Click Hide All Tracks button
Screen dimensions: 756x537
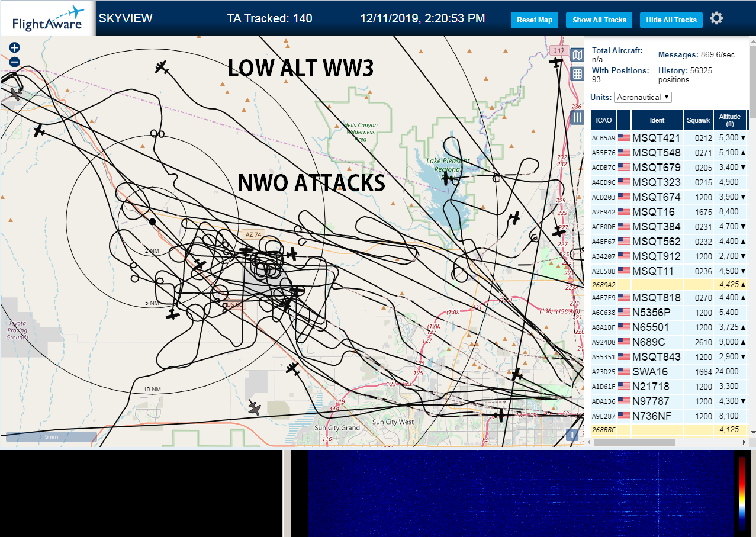pyautogui.click(x=671, y=20)
